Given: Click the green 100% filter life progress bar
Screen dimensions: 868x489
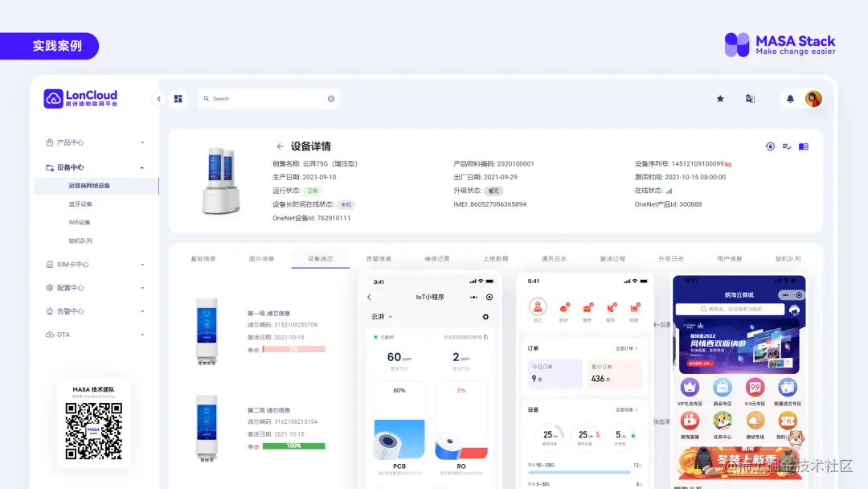Looking at the screenshot, I should click(x=295, y=444).
